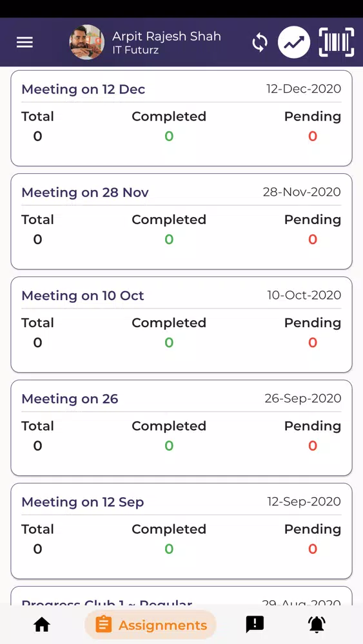
Task: Tap Completed count under Meeting on 28 Nov
Action: [x=169, y=240]
